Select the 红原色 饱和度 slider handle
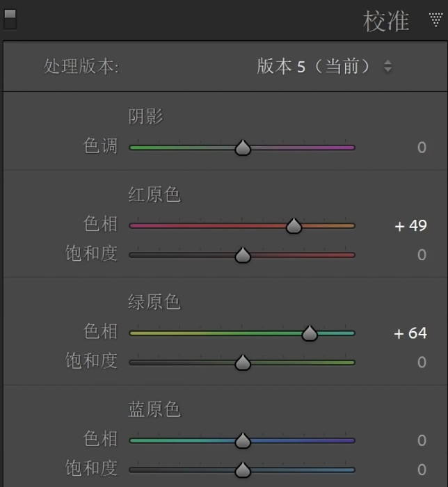 pos(243,255)
